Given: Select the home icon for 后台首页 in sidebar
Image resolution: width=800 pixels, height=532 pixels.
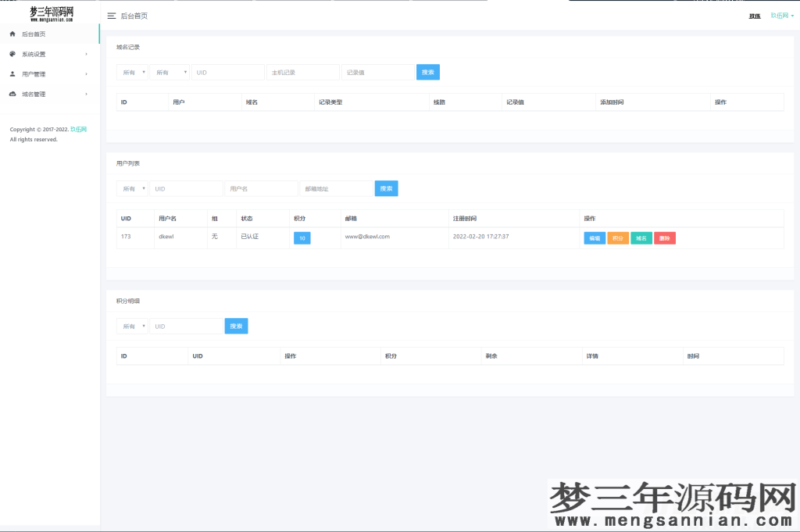Looking at the screenshot, I should [x=11, y=34].
